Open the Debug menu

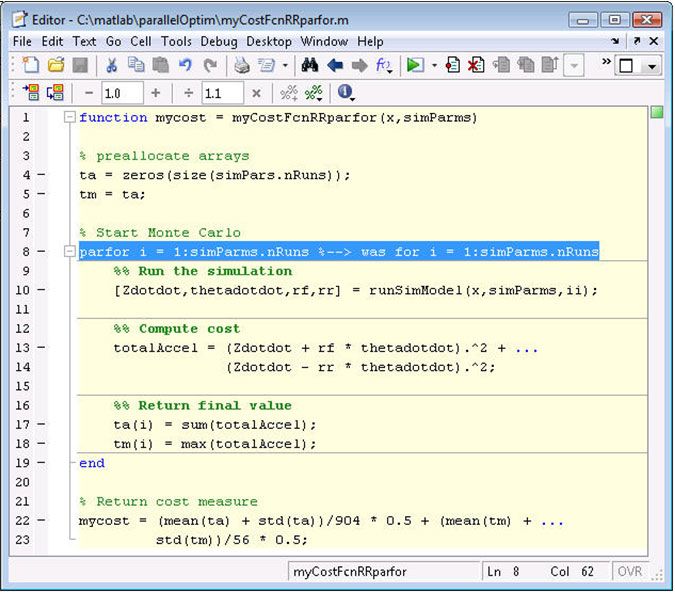point(218,41)
